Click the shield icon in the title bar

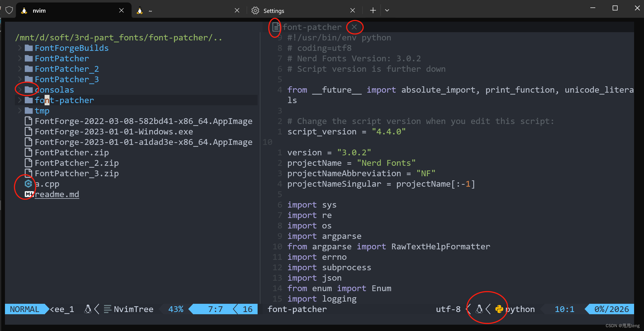9,10
